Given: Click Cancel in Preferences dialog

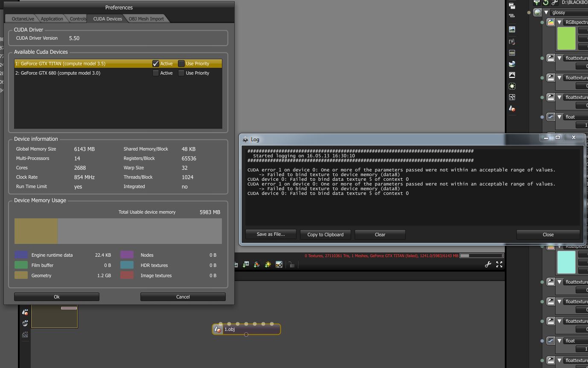Looking at the screenshot, I should pyautogui.click(x=183, y=297).
